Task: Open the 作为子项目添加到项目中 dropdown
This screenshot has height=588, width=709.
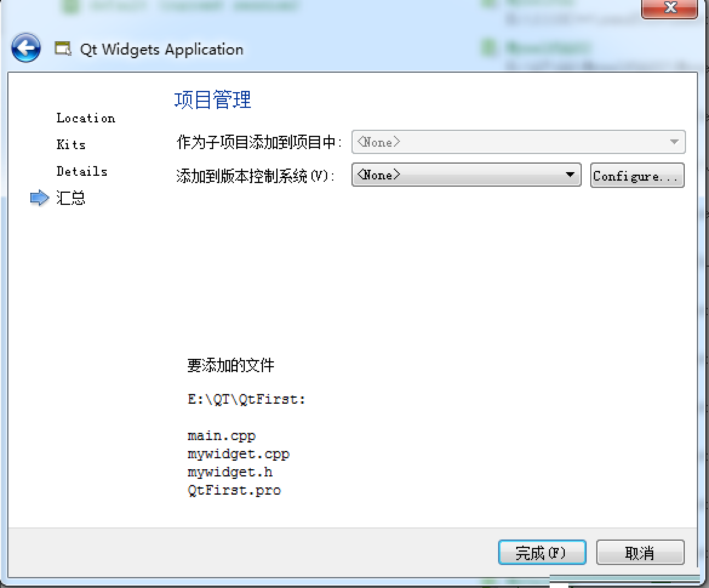Action: click(x=518, y=142)
